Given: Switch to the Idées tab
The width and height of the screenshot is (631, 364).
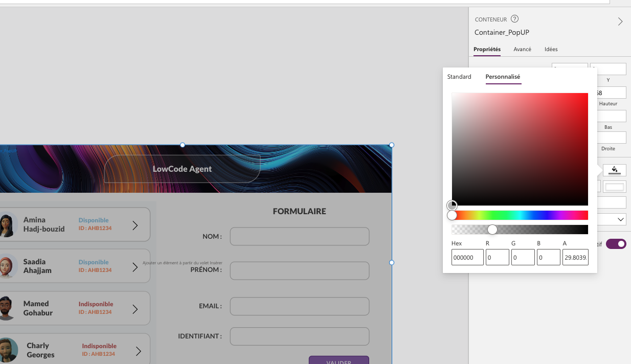Looking at the screenshot, I should coord(551,49).
